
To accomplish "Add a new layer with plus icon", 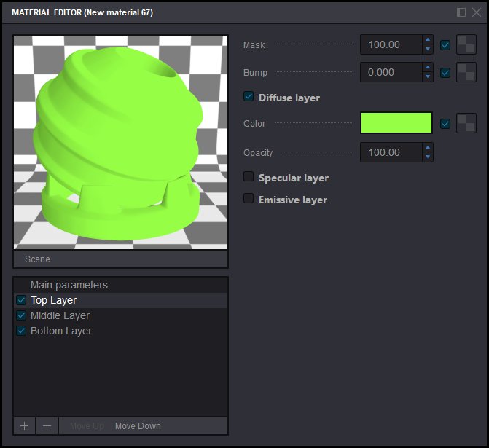I will [x=24, y=426].
